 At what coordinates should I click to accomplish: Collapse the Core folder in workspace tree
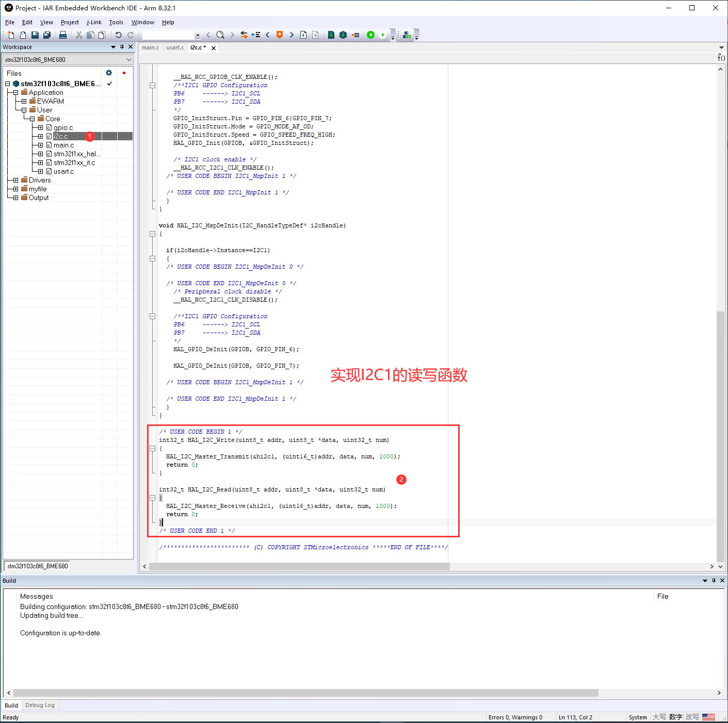tap(31, 118)
